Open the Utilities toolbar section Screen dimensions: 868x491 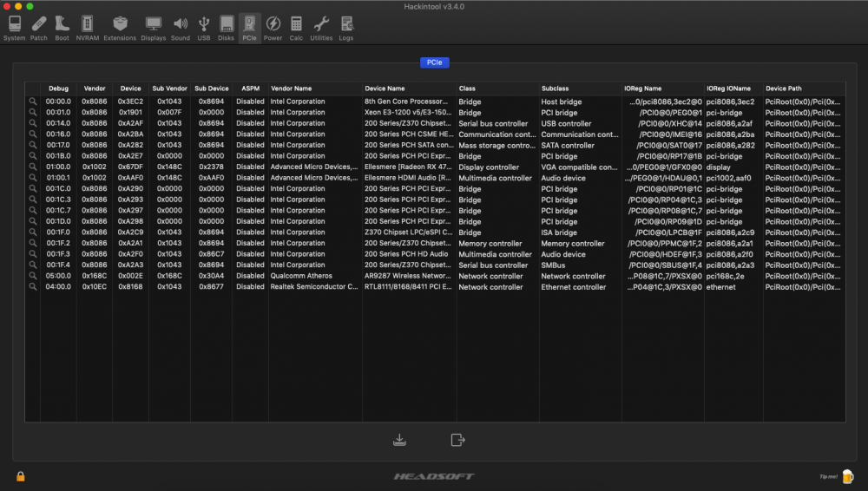[321, 29]
